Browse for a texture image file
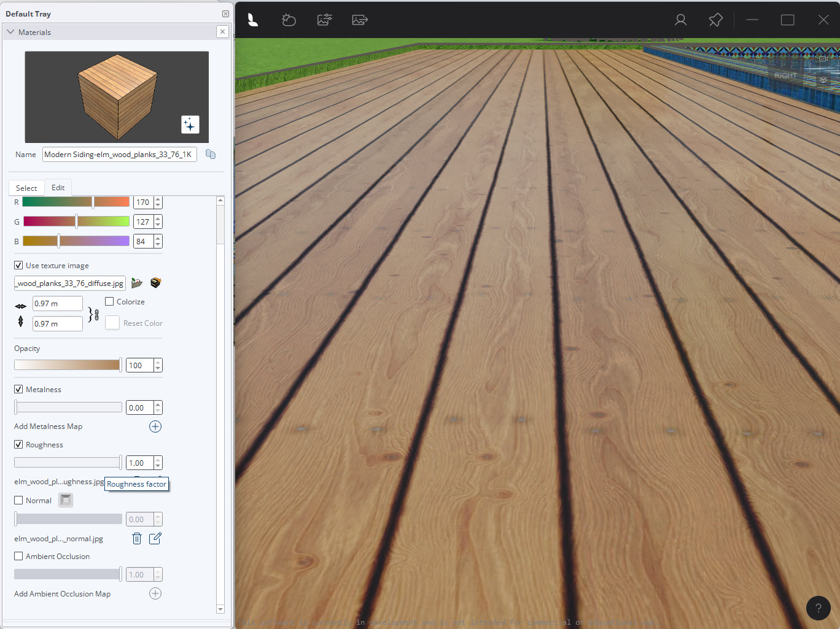The image size is (840, 629). [137, 283]
